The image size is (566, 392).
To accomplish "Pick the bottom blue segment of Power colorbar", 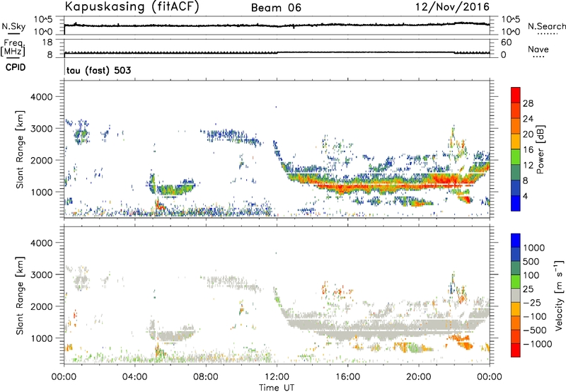I will click(x=516, y=204).
